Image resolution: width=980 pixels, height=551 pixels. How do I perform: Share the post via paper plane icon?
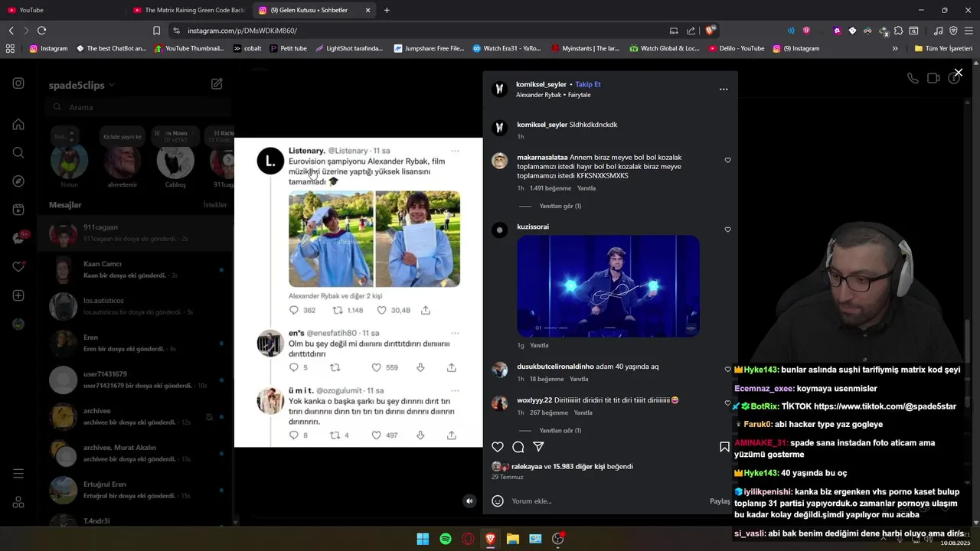pos(538,447)
